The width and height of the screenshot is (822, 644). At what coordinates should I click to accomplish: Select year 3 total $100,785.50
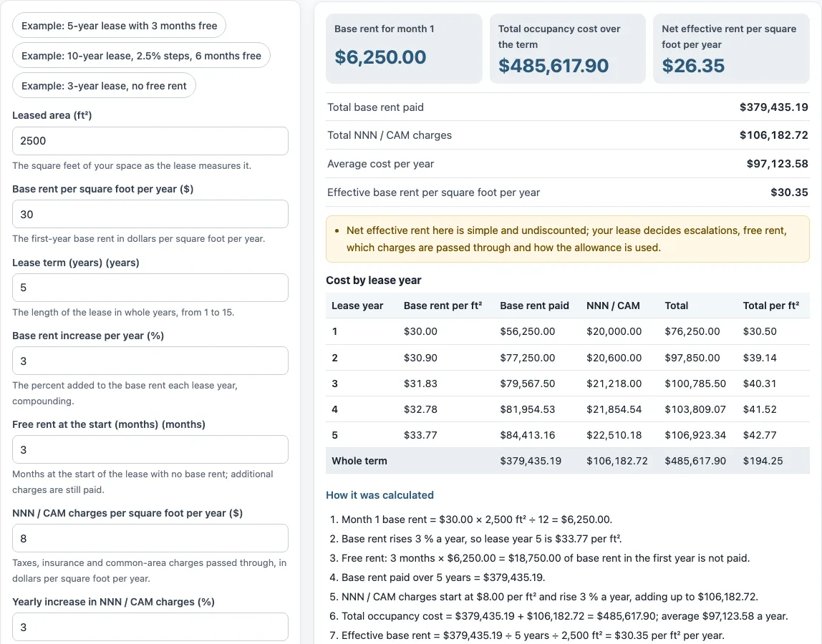(695, 384)
